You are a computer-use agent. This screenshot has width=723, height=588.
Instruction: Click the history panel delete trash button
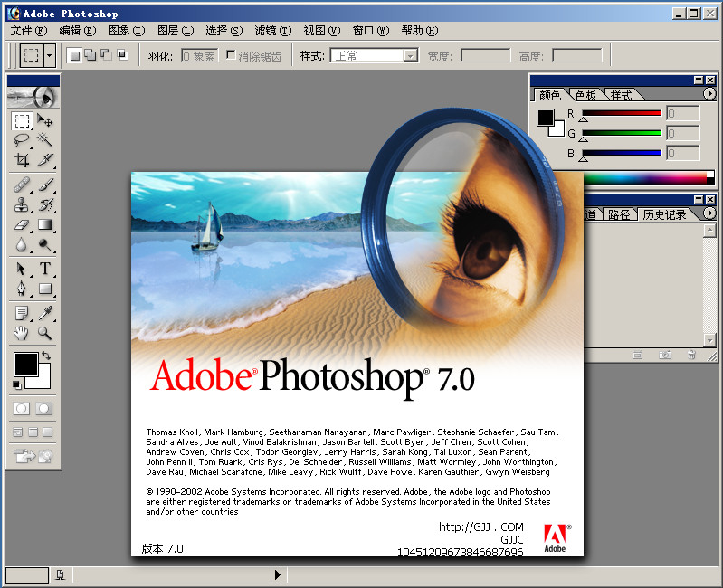[691, 355]
